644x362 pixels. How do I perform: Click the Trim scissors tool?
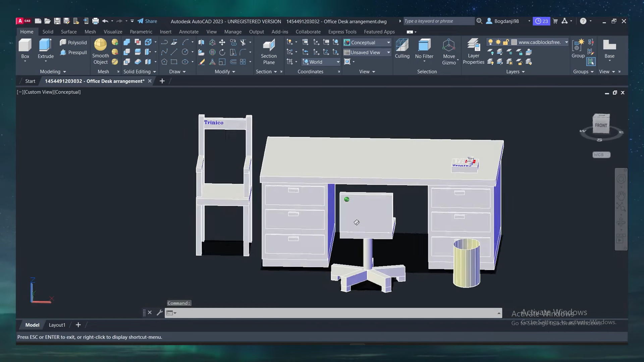(x=243, y=42)
